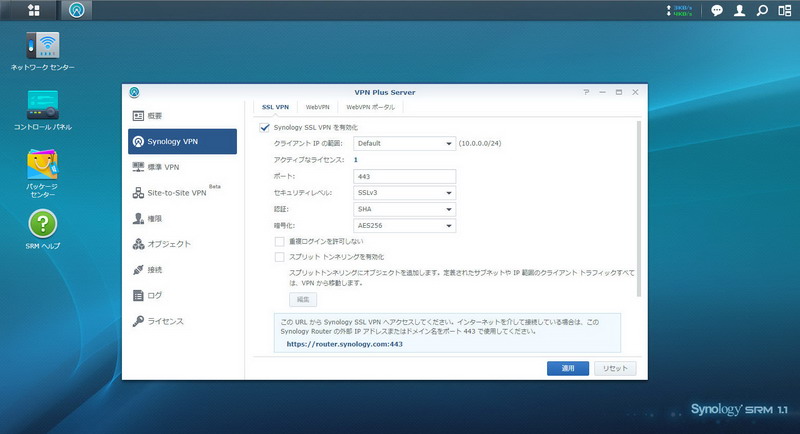
Task: Open the https://router.synology.com:443 link
Action: point(344,344)
